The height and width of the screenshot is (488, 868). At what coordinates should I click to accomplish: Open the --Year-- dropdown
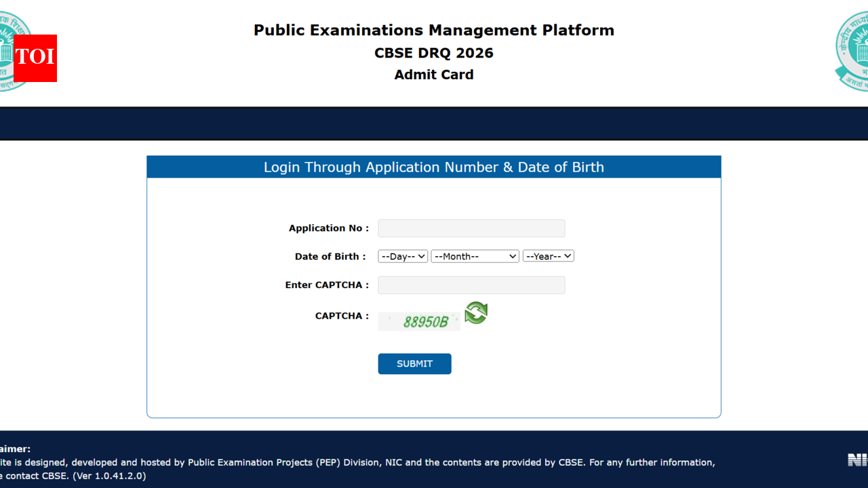548,256
